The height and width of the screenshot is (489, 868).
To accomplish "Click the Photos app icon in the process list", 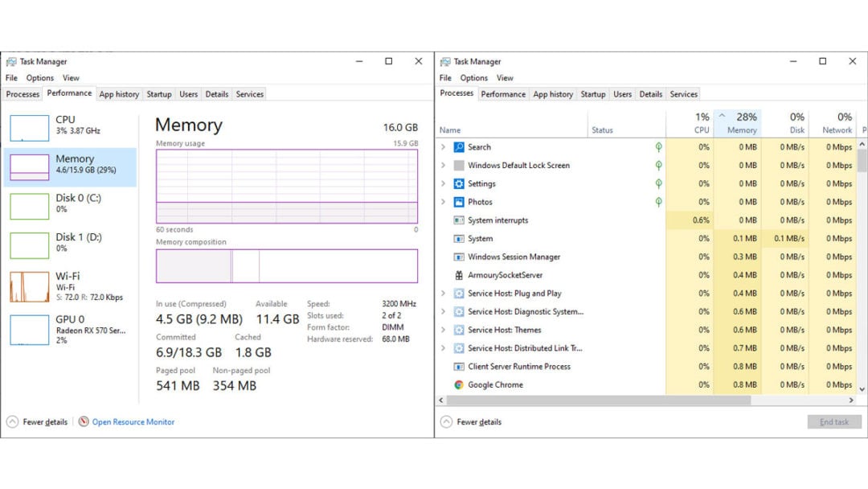I will click(x=461, y=201).
